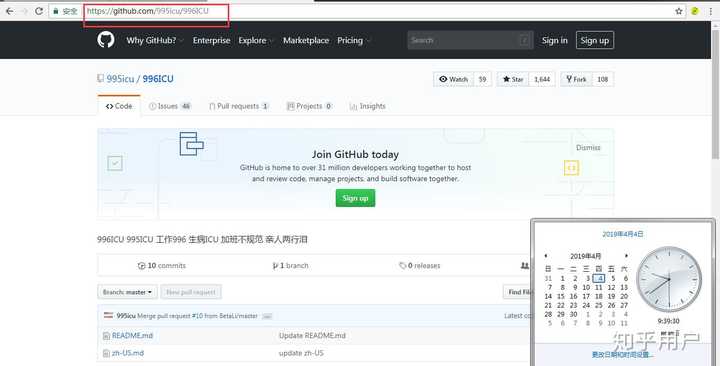Open the Enterprise page
The width and height of the screenshot is (720, 366).
click(211, 40)
